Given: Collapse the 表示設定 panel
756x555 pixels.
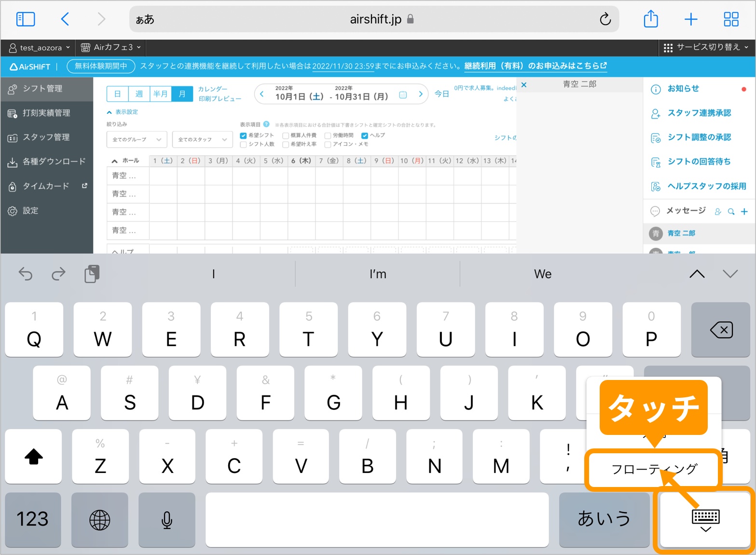Looking at the screenshot, I should click(x=122, y=112).
